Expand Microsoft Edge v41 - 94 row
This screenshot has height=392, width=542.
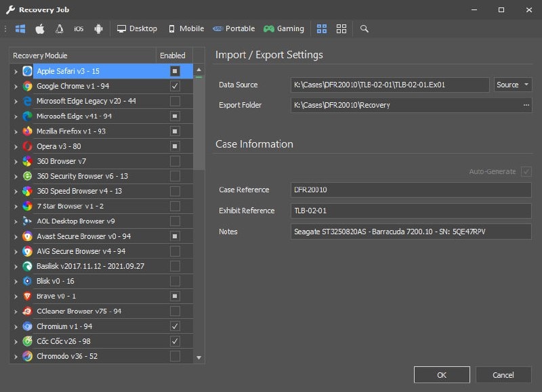click(16, 116)
